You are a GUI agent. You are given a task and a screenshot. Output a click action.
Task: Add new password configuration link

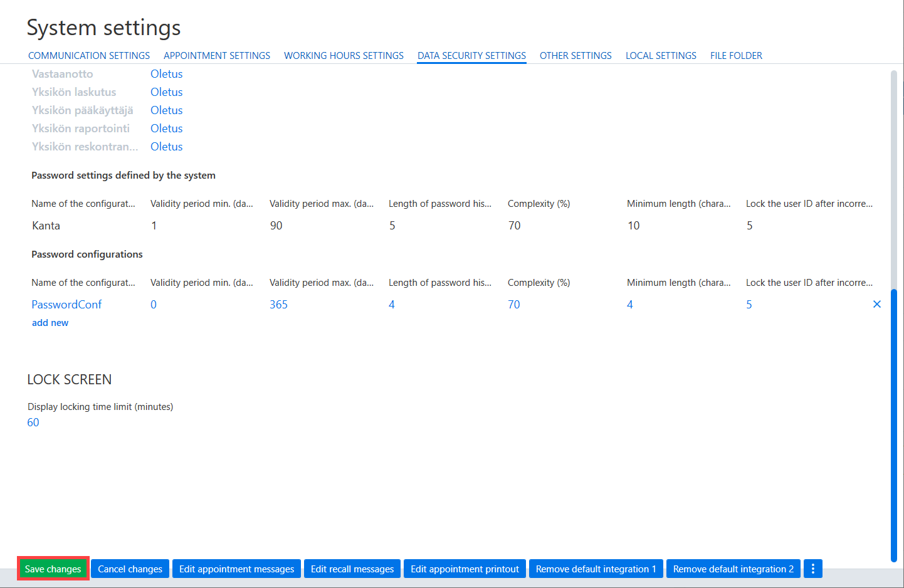tap(50, 323)
